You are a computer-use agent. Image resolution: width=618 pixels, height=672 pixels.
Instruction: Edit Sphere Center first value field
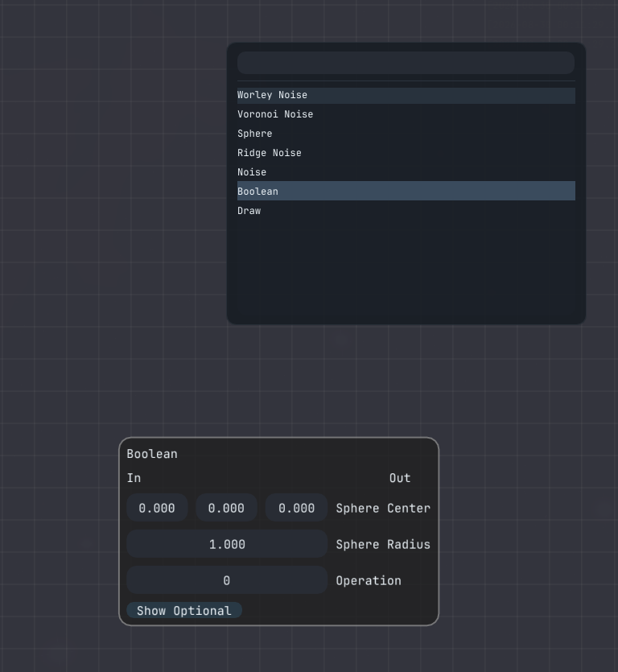(157, 508)
